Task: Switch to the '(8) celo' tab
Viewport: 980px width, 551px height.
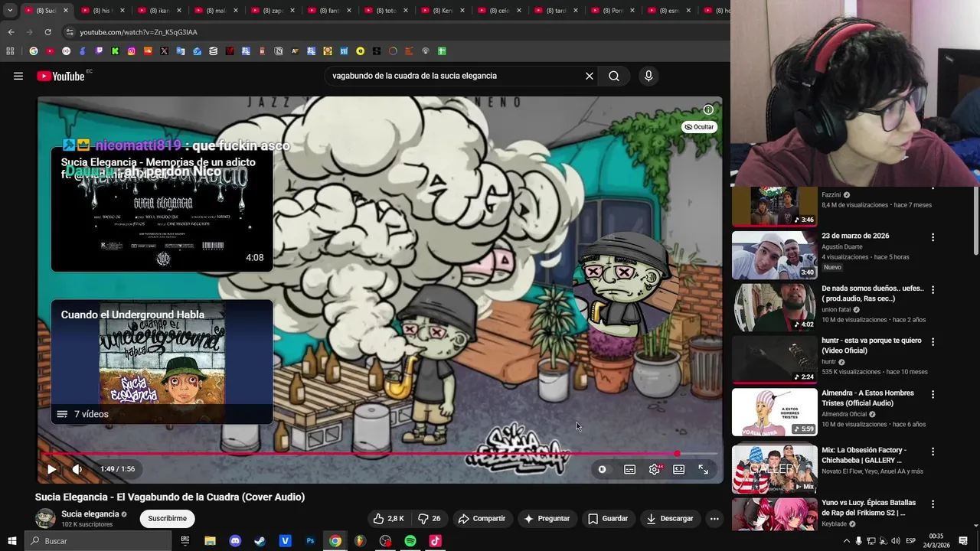Action: 499,11
